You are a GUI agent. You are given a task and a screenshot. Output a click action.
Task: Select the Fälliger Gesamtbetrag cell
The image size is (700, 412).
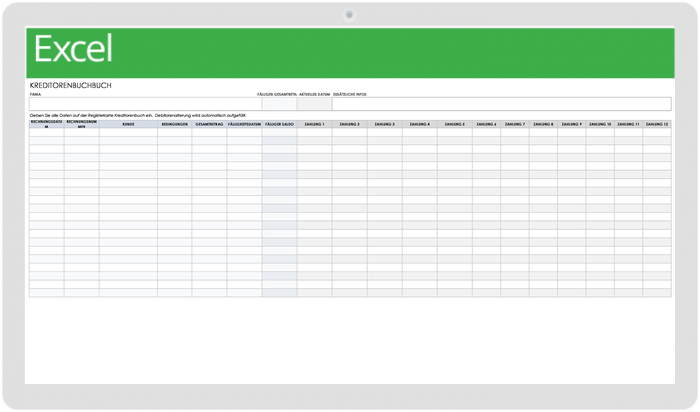[279, 103]
